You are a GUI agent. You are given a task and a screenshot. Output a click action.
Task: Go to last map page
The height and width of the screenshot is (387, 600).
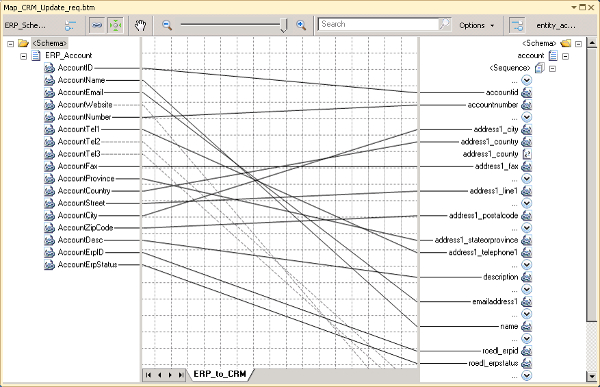point(181,375)
